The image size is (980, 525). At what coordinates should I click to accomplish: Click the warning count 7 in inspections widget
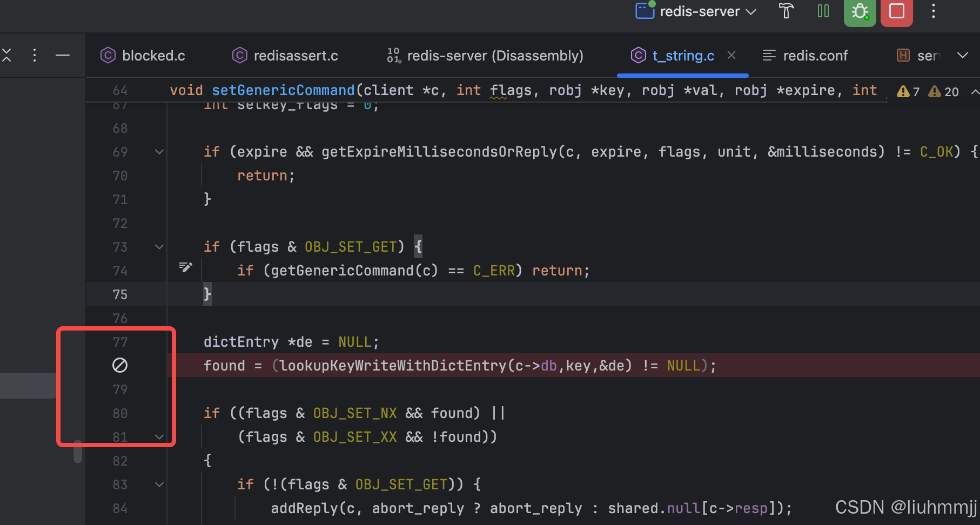pos(908,91)
